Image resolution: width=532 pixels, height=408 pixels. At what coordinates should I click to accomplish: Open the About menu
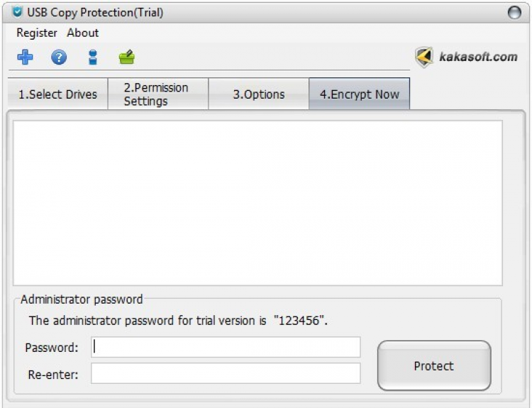[83, 33]
